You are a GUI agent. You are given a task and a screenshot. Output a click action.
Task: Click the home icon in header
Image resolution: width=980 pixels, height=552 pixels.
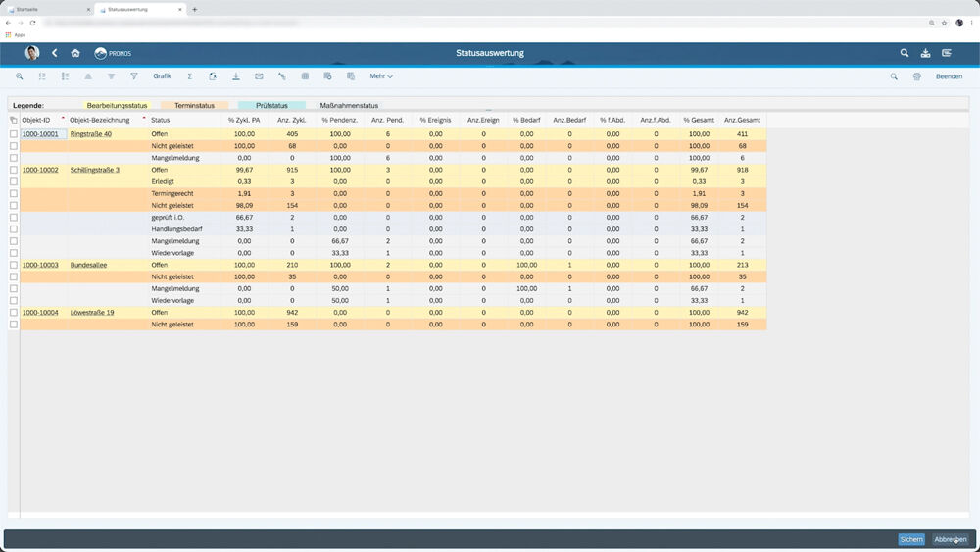tap(75, 53)
